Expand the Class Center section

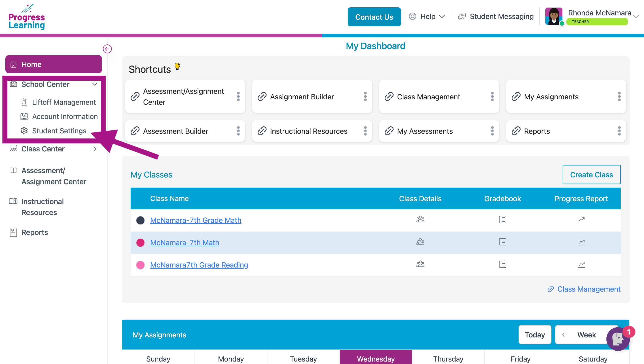[95, 149]
